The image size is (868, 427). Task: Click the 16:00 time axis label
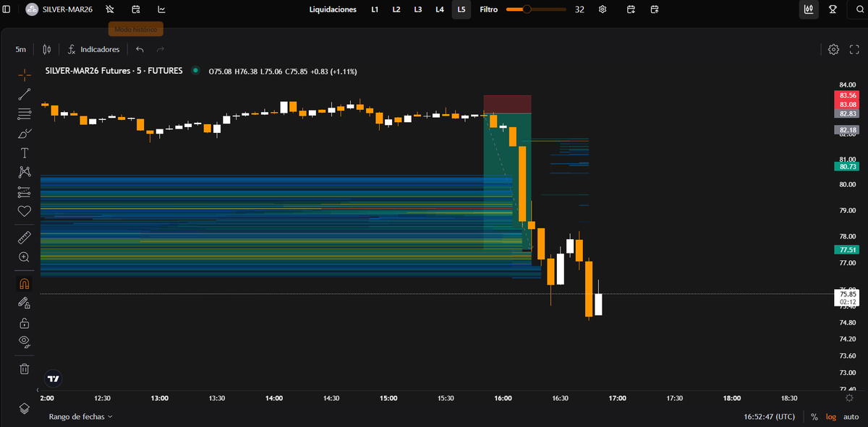click(x=503, y=398)
